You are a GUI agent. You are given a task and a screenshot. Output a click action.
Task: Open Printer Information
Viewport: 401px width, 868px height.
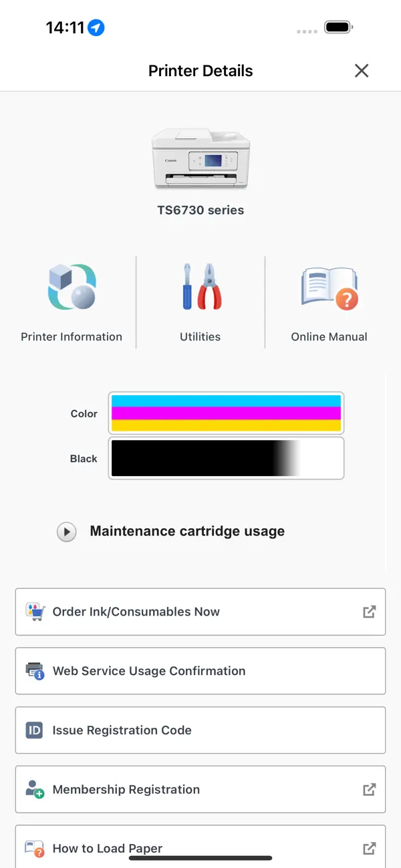coord(72,300)
